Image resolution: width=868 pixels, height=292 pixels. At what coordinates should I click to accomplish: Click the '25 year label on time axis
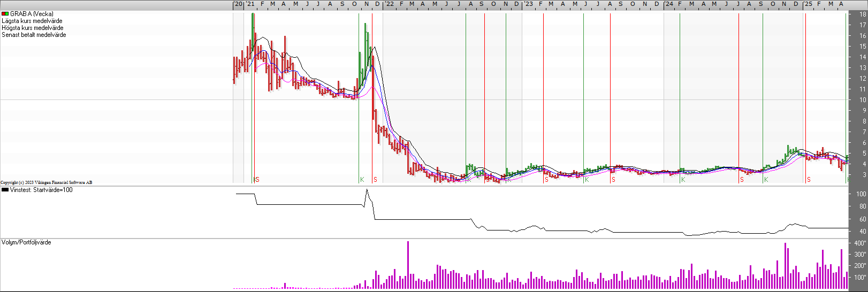click(x=808, y=4)
